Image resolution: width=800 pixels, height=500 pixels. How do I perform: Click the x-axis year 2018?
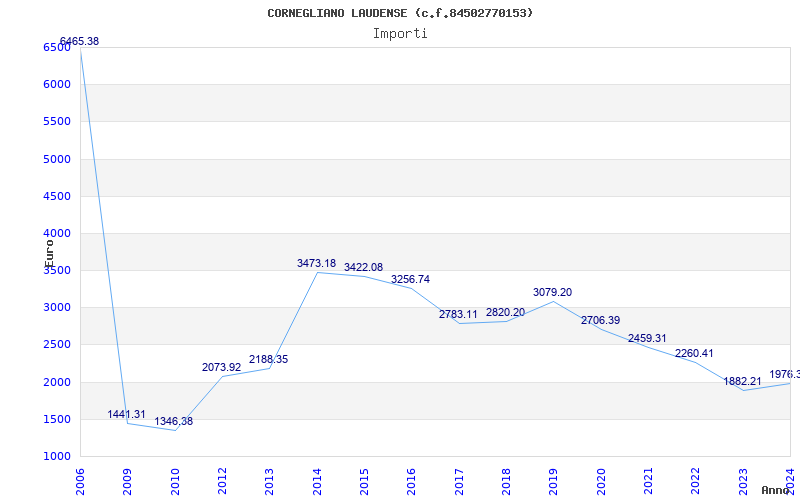pos(506,482)
